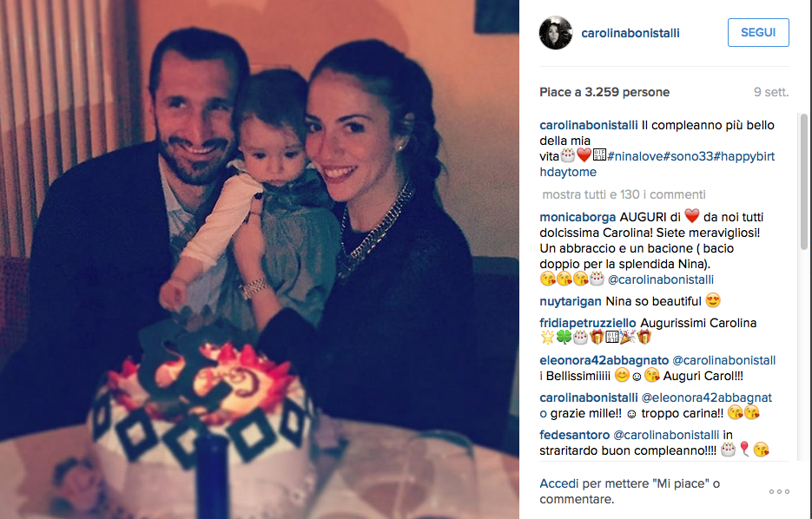This screenshot has height=519, width=812.
Task: Click the SEGUI follow button
Action: (x=758, y=33)
